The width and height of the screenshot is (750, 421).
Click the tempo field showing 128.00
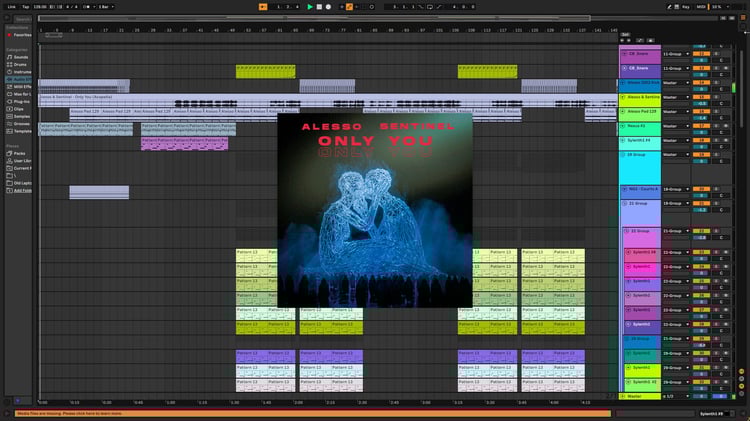point(40,7)
